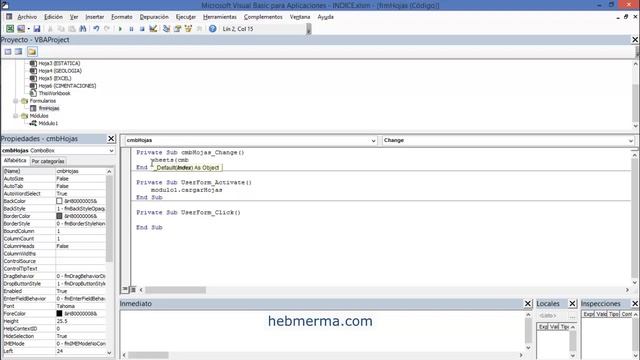Open Help with the blue question icon

click(x=212, y=29)
